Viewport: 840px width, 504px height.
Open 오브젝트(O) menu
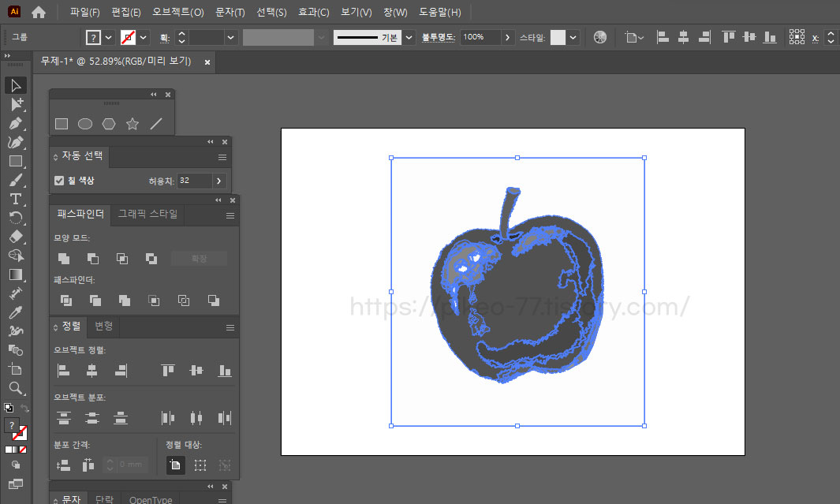(x=177, y=12)
